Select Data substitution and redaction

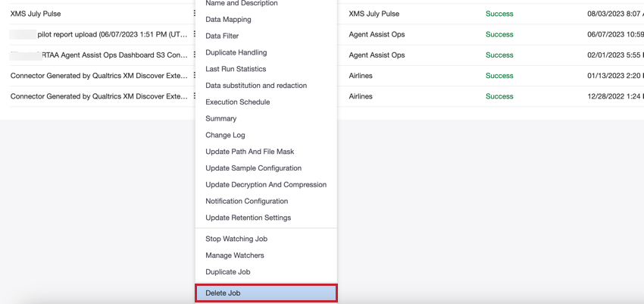[x=256, y=86]
